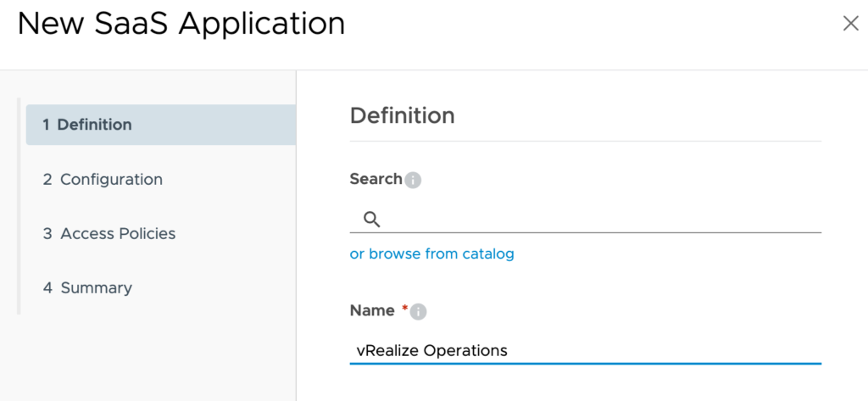The height and width of the screenshot is (401, 868).
Task: Click the magnifying glass search icon
Action: pyautogui.click(x=371, y=220)
